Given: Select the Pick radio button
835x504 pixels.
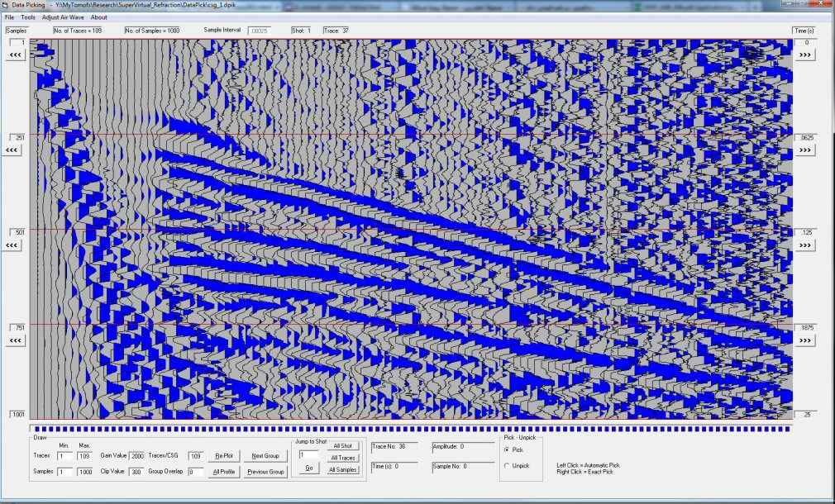Looking at the screenshot, I should pos(507,449).
